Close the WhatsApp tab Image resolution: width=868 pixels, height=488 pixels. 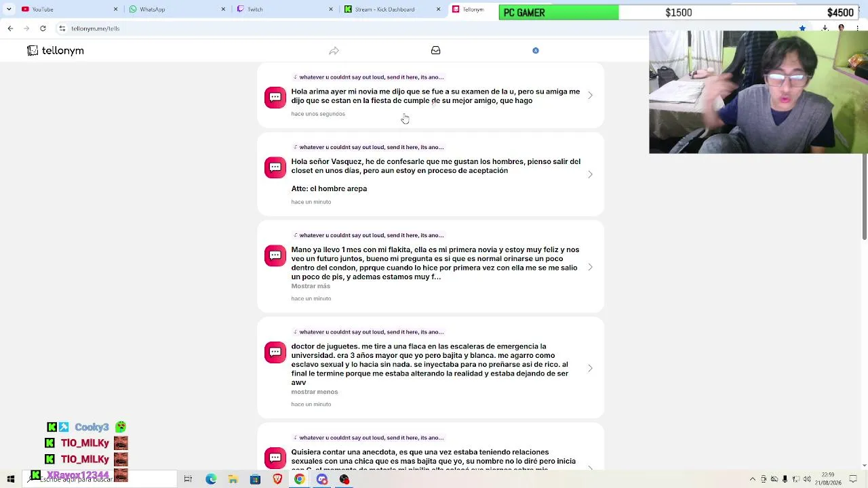(223, 9)
